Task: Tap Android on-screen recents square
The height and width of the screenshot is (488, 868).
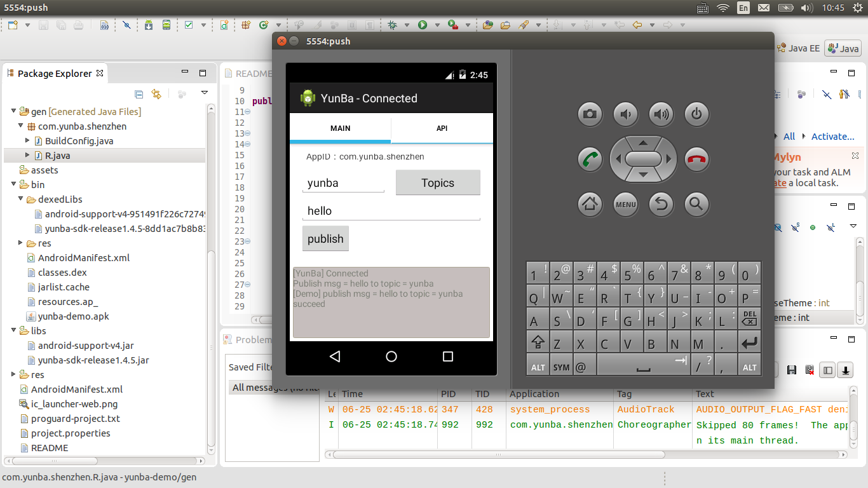Action: coord(448,356)
